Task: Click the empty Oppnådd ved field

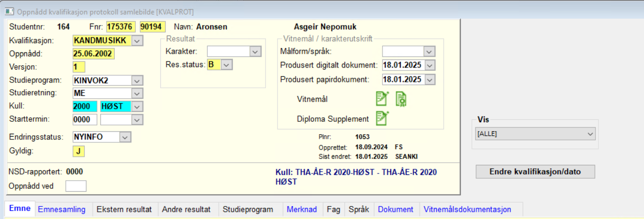Action: click(76, 186)
